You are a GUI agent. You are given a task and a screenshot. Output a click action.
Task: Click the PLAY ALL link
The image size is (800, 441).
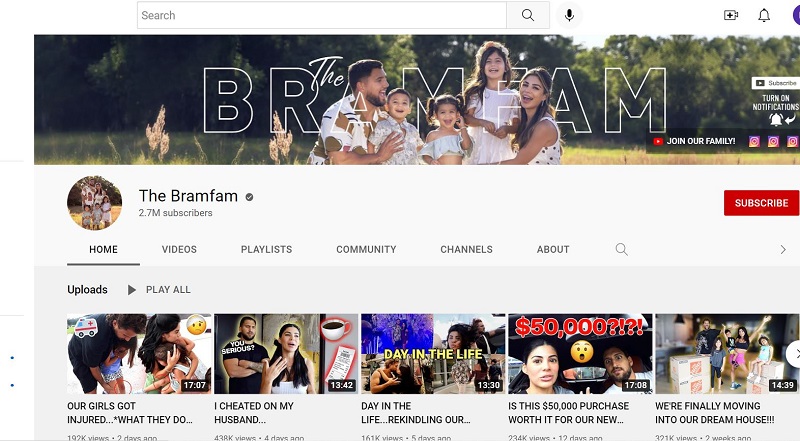168,290
